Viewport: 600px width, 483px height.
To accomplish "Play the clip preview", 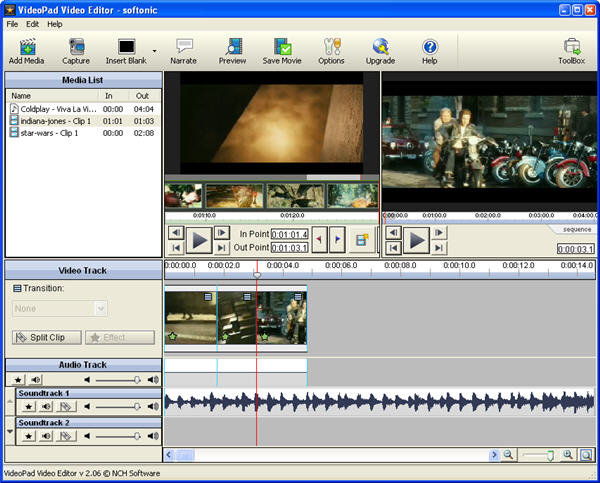I will (199, 240).
